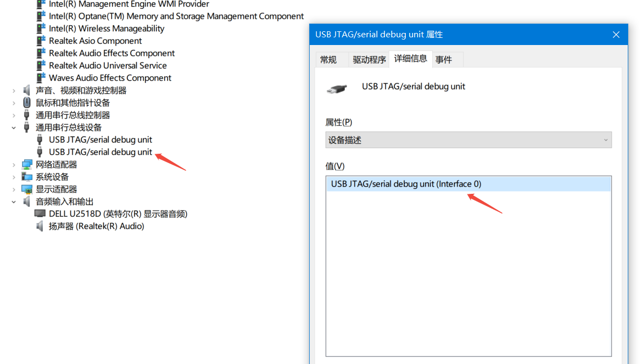
Task: Click the Waves Audio Effects Component icon
Action: pos(41,78)
